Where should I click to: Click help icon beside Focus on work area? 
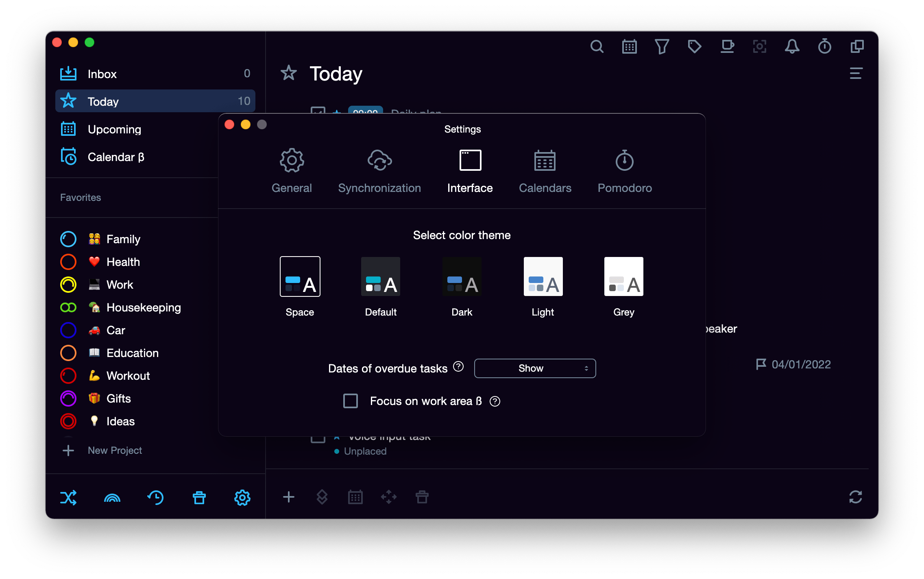click(x=495, y=401)
